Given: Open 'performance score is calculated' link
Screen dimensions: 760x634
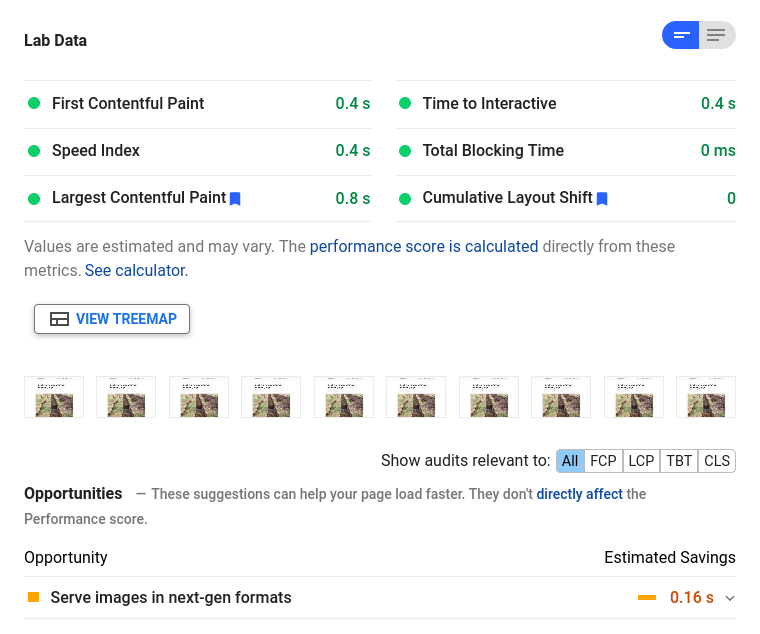Looking at the screenshot, I should pyautogui.click(x=424, y=246).
